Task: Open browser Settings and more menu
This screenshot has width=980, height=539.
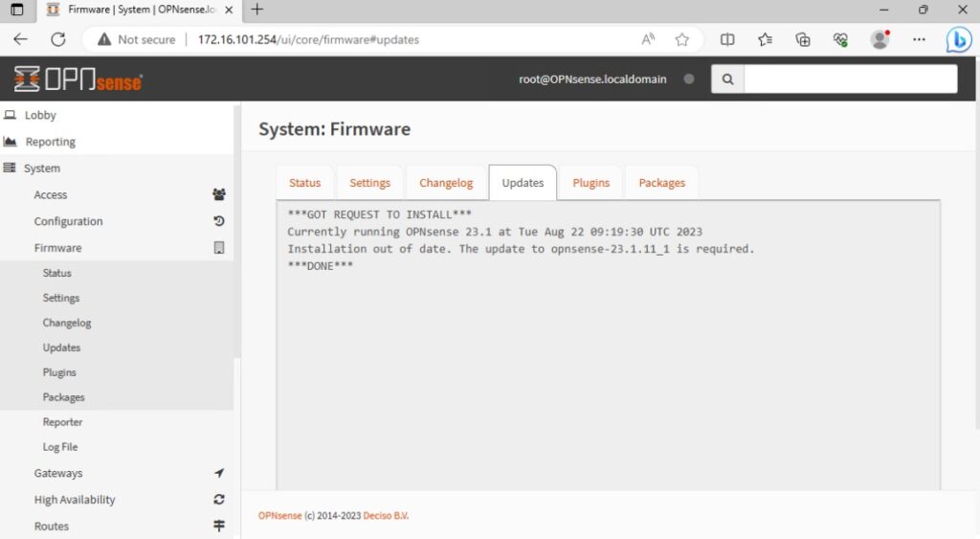Action: (919, 39)
